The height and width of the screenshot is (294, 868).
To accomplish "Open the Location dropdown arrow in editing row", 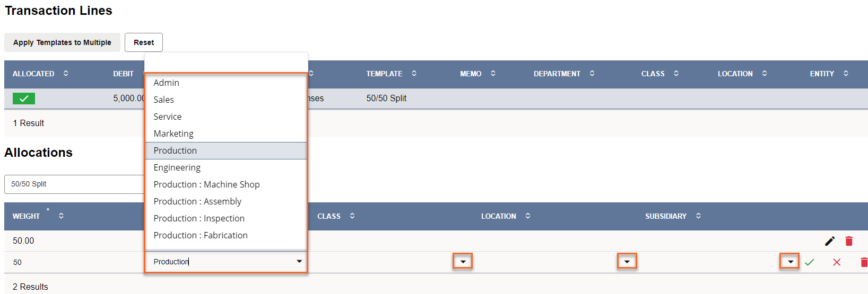I will (627, 262).
